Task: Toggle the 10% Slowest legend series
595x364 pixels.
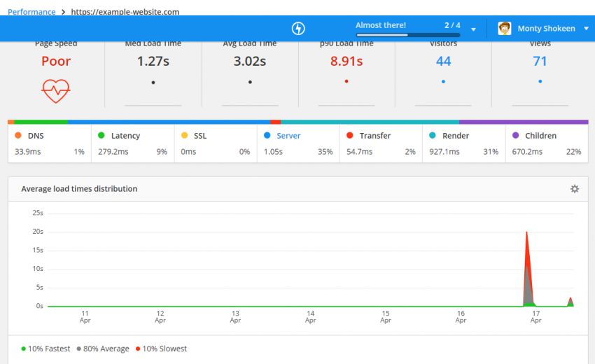Action: tap(161, 349)
